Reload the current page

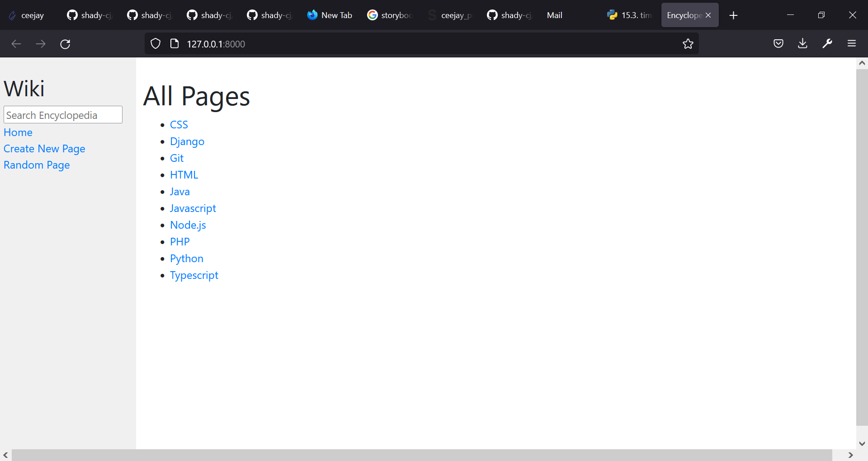coord(65,44)
